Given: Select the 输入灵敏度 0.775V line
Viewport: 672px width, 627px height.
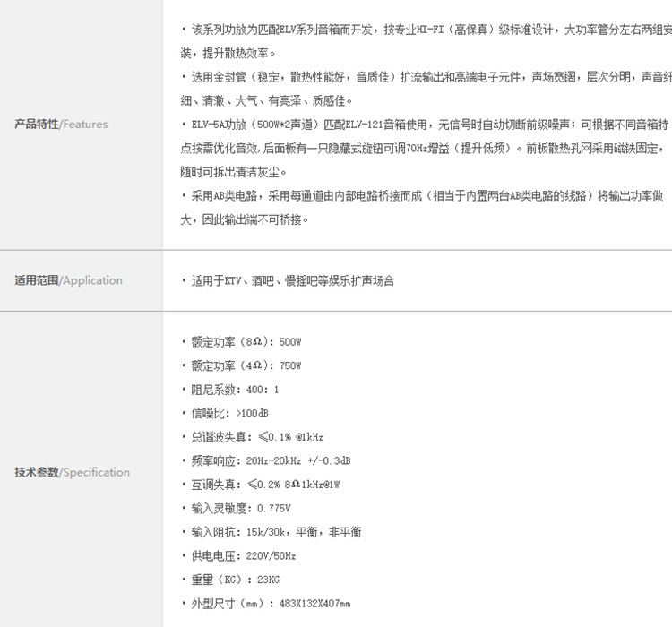Looking at the screenshot, I should (240, 508).
